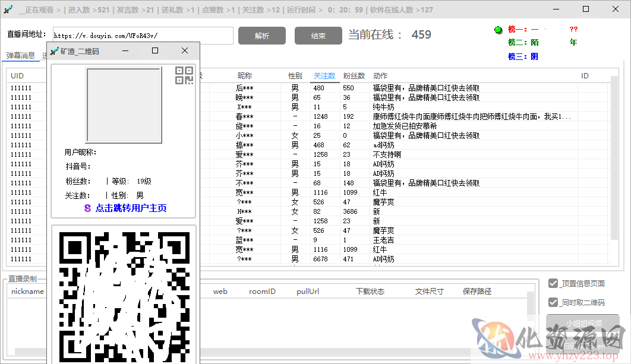
Task: Click the 等级 19级 text in popup
Action: click(131, 181)
